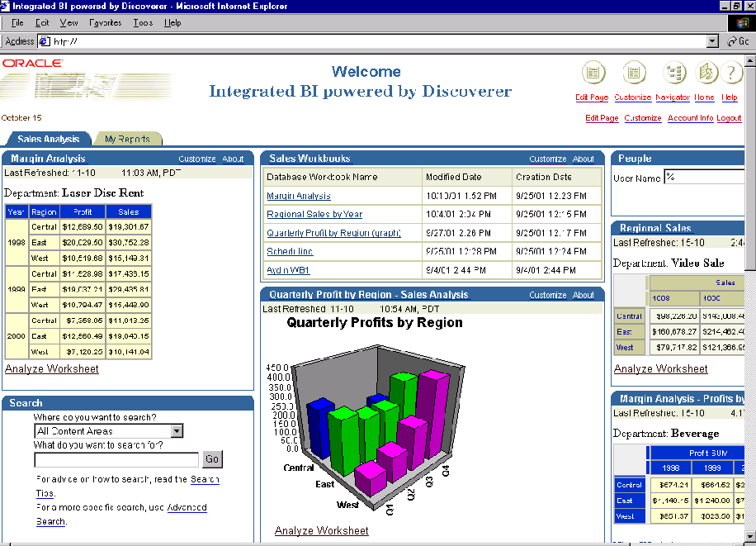Image resolution: width=756 pixels, height=546 pixels.
Task: Click the Profit column header in Margin Analysis
Action: (83, 212)
